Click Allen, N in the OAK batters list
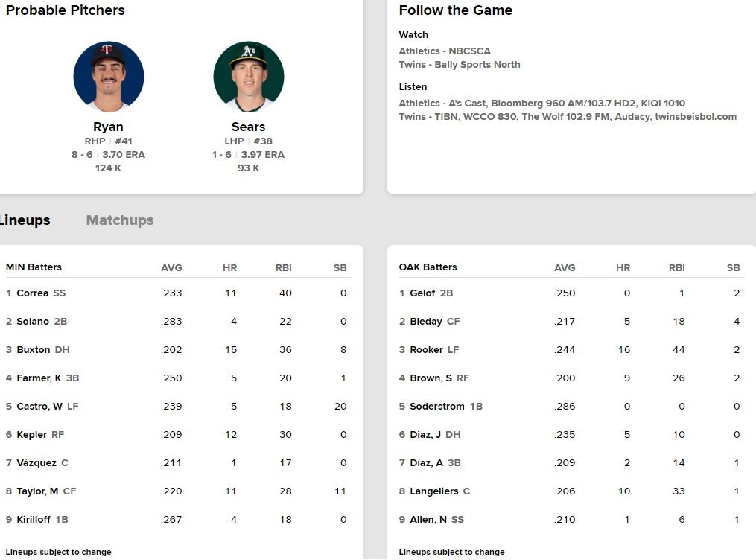Screen dimensions: 756x560 tap(428, 520)
